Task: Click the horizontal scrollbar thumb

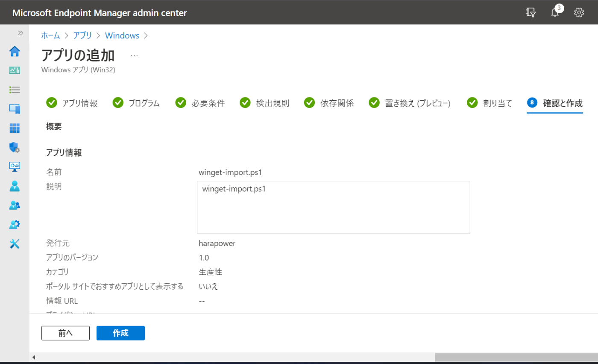Action: tap(516, 357)
